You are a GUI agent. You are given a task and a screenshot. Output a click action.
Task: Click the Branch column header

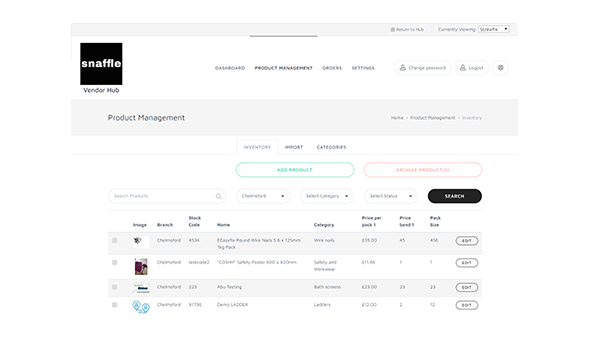165,225
